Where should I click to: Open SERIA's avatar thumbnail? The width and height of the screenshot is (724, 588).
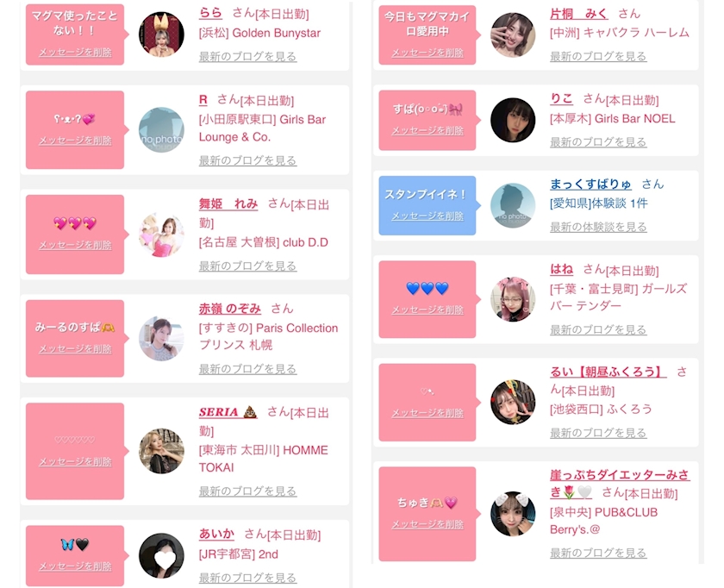point(161,451)
